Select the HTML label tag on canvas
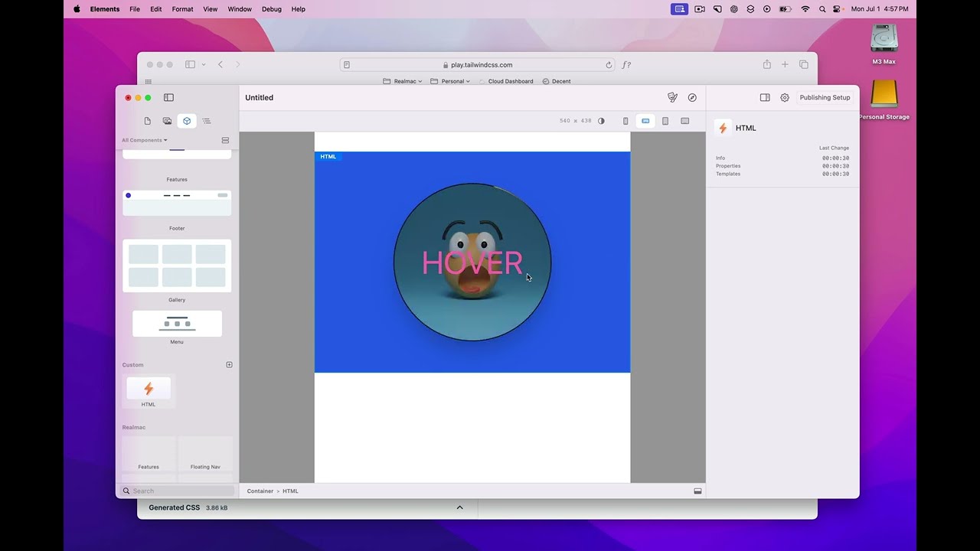The width and height of the screenshot is (980, 551). coord(328,157)
